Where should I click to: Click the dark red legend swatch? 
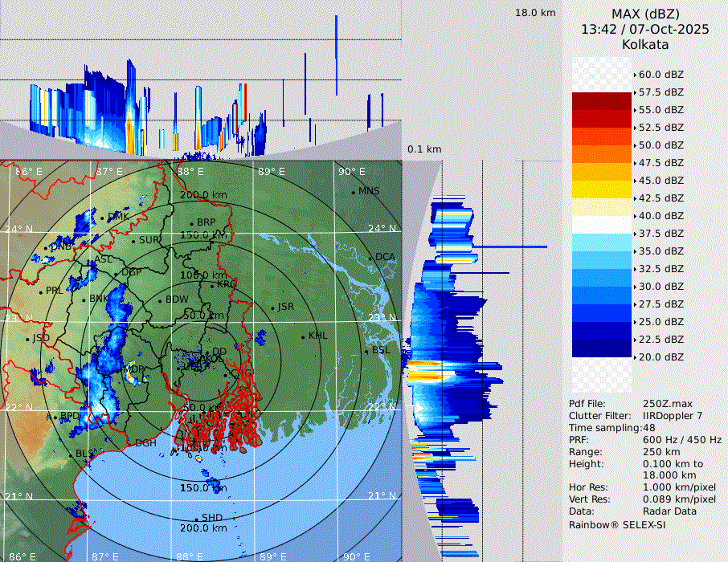click(x=601, y=101)
